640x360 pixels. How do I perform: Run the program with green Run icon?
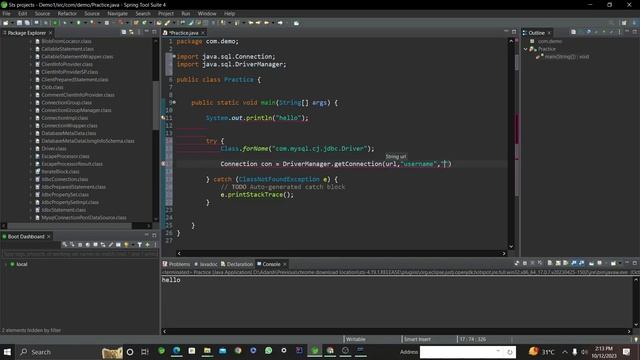tap(78, 23)
